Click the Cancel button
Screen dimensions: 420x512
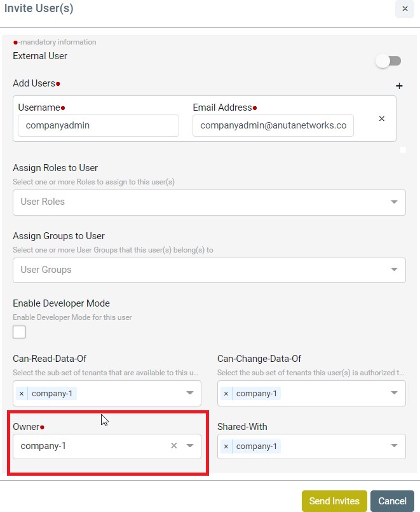point(392,501)
